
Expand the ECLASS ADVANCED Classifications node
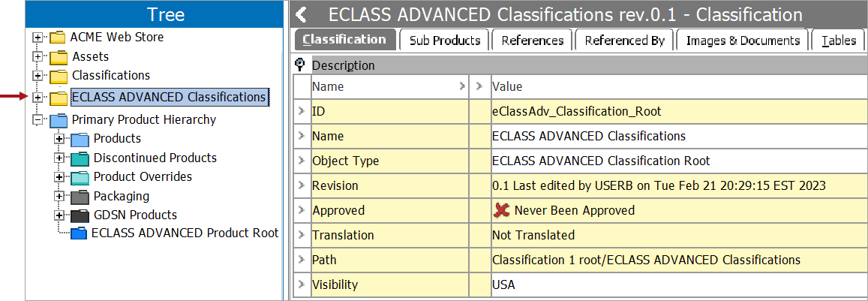pos(38,98)
